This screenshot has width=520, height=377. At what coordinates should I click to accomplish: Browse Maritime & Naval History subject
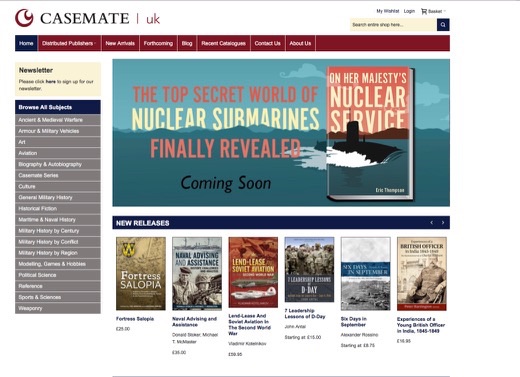tap(58, 219)
